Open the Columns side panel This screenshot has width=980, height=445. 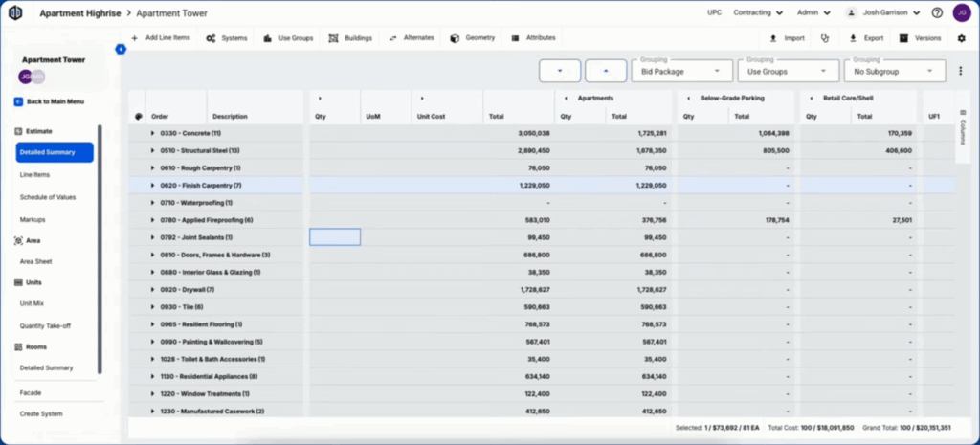[963, 127]
